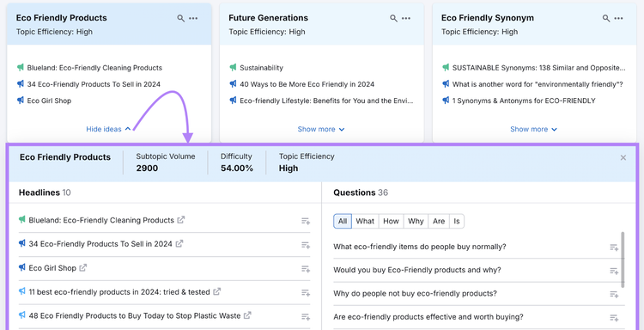Add 11 best eco-friendly products headline to list
This screenshot has height=330, width=644.
tap(306, 292)
